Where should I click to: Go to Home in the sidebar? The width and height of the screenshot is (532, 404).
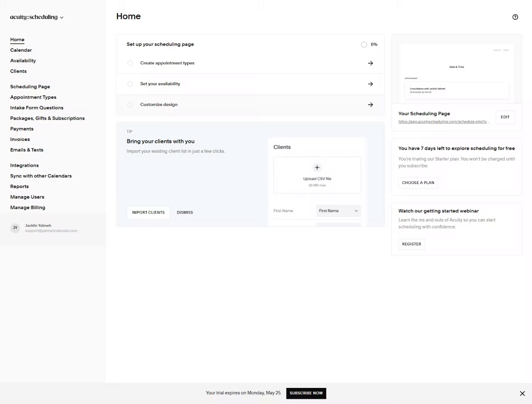click(x=17, y=40)
